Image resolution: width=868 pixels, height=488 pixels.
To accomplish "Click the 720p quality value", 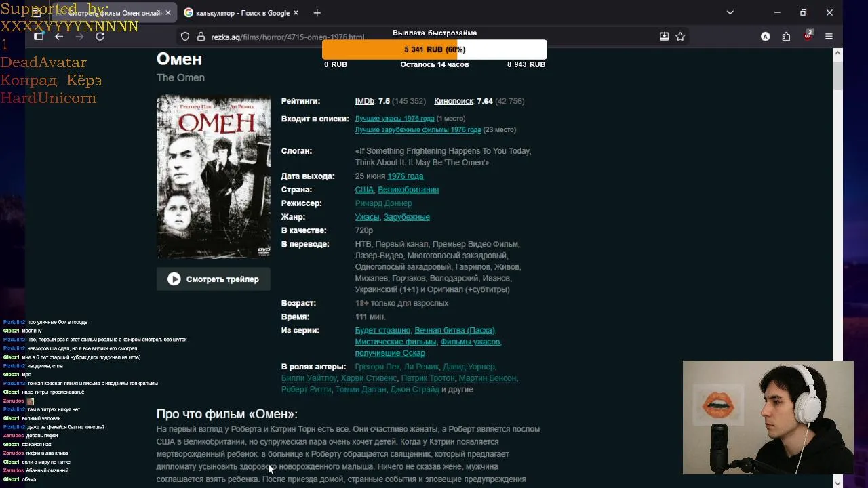I will 364,230.
